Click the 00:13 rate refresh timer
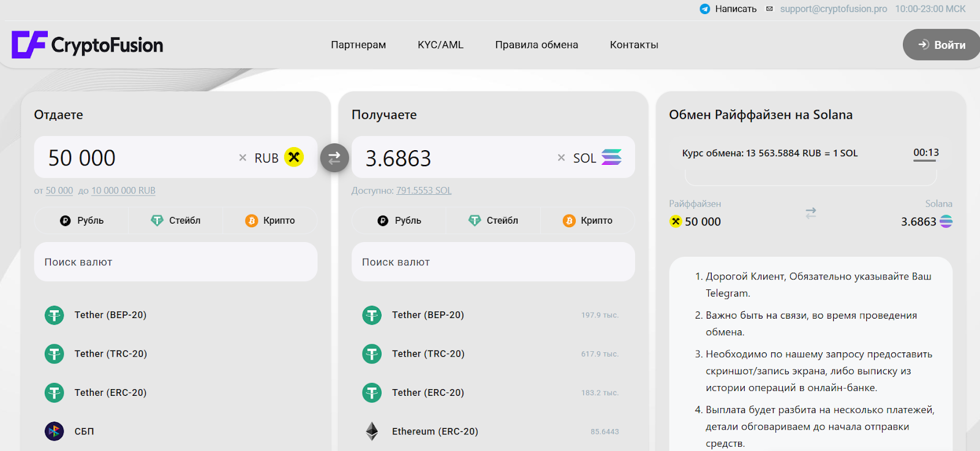Viewport: 980px width, 451px height. click(x=925, y=153)
